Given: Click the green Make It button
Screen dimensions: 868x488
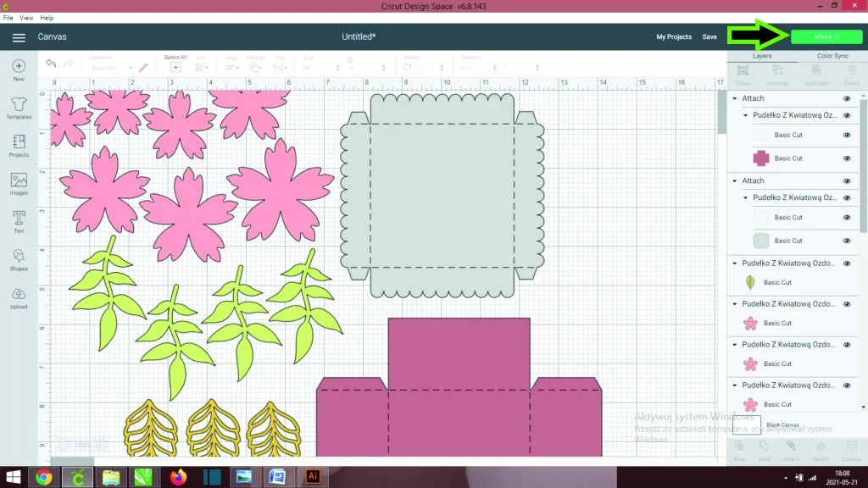Looking at the screenshot, I should click(x=826, y=37).
